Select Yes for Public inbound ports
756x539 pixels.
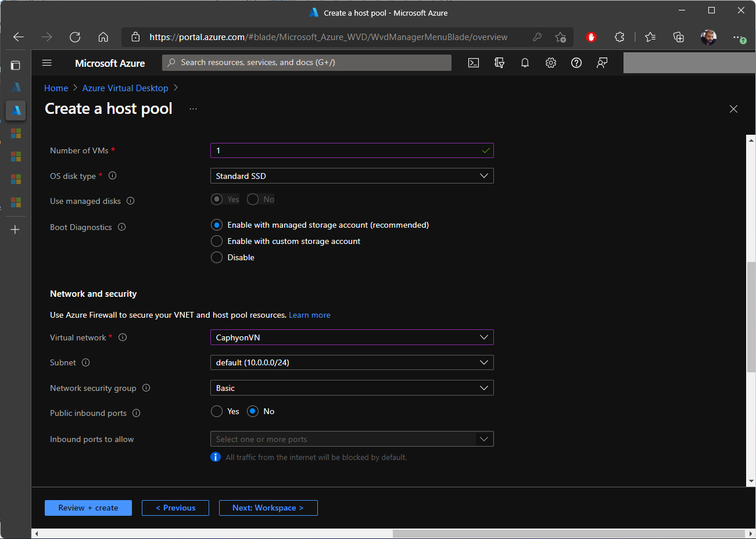click(217, 411)
